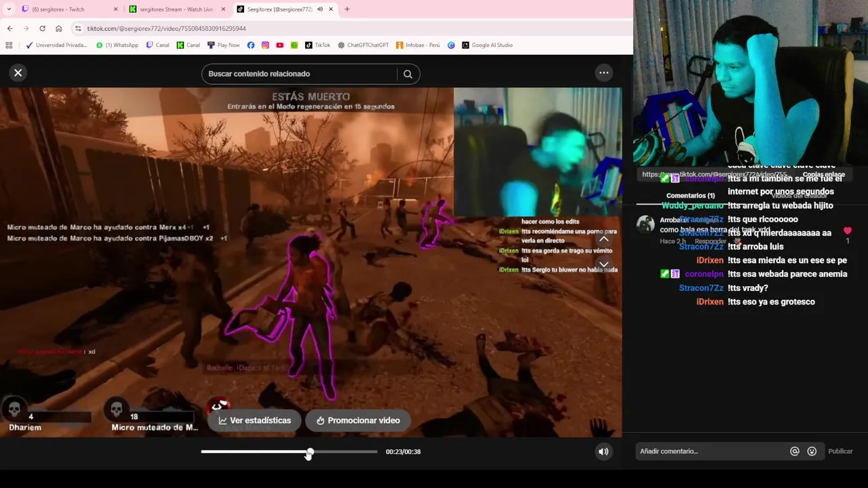
Task: Open the green bookmark icon after YouTube
Action: [294, 45]
